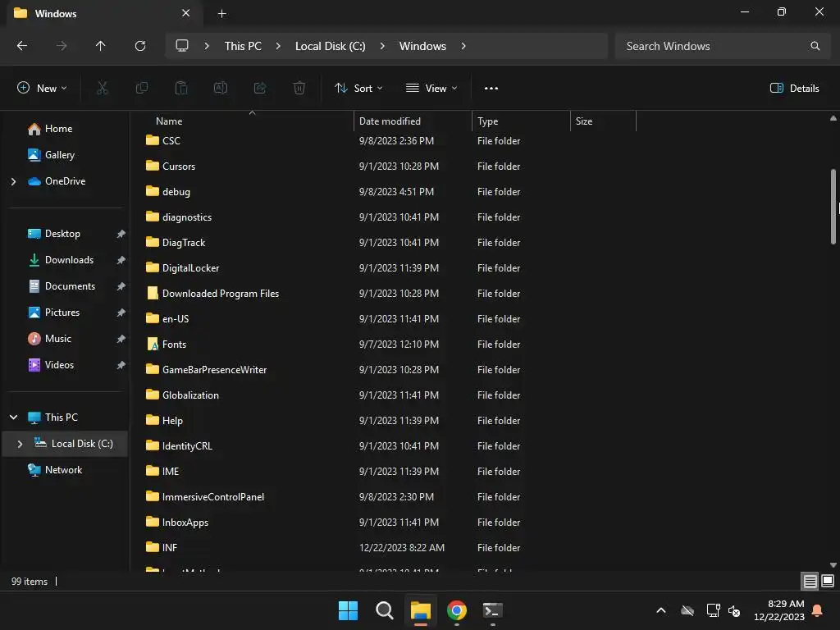Switch to details list view icon in status bar
This screenshot has height=630, width=840.
(x=810, y=582)
